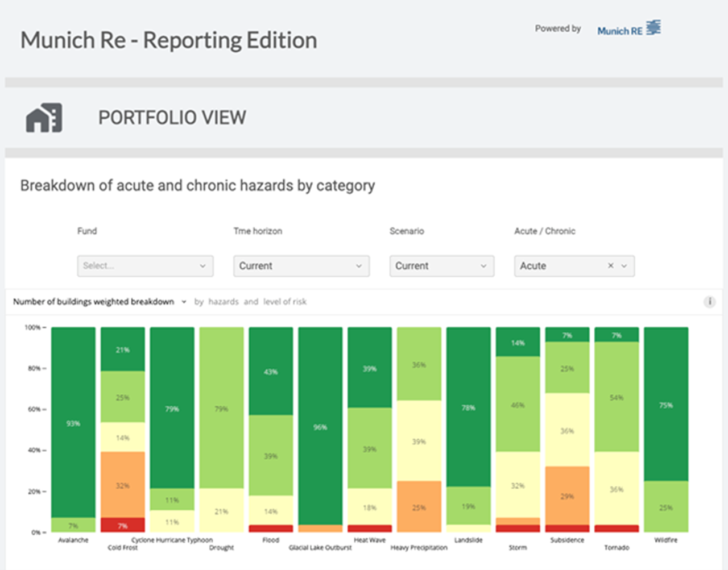Screen dimensions: 728x570
Task: Click the orange 29% Subsidence segment
Action: pos(566,496)
